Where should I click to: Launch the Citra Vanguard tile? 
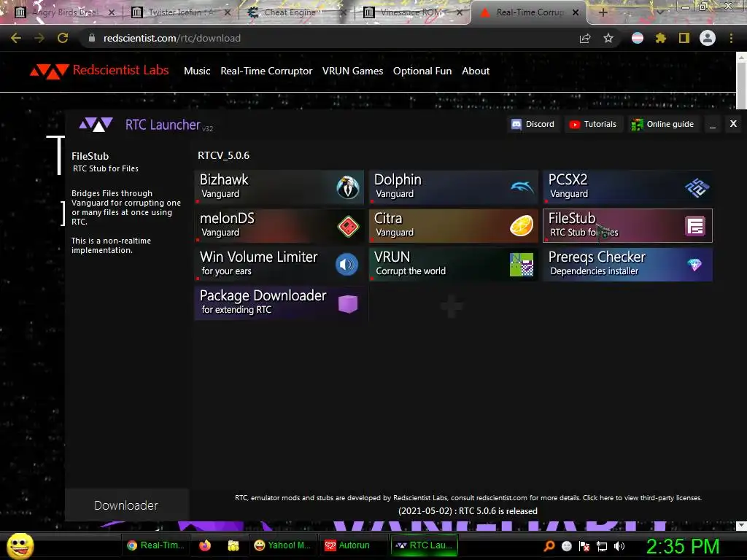pos(453,226)
